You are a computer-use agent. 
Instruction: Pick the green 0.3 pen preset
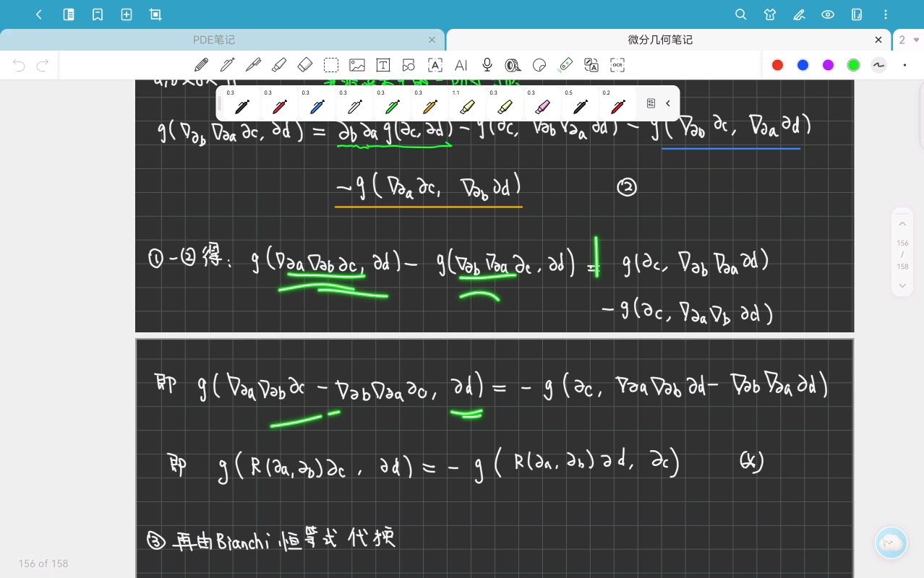392,103
